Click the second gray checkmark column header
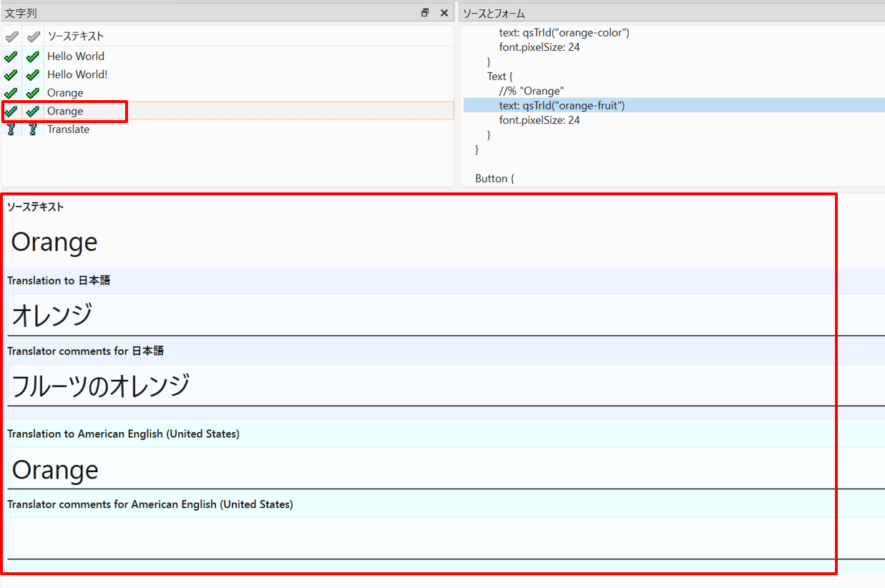Viewport: 885px width, 588px height. [33, 36]
